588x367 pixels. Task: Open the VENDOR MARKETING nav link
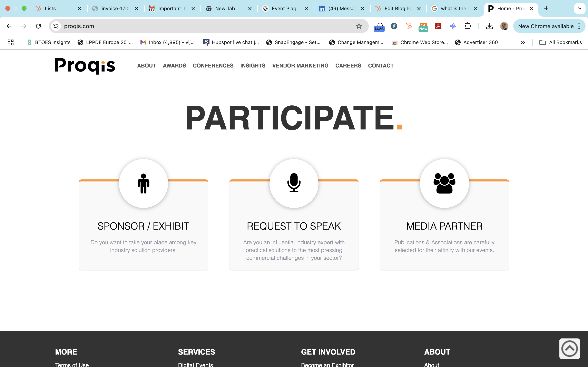pyautogui.click(x=300, y=65)
